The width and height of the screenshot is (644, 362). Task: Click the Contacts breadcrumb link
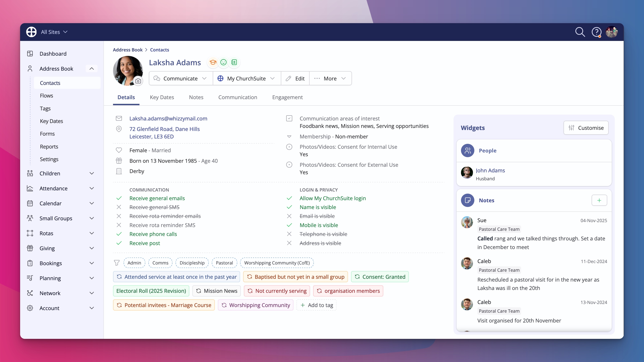(160, 50)
